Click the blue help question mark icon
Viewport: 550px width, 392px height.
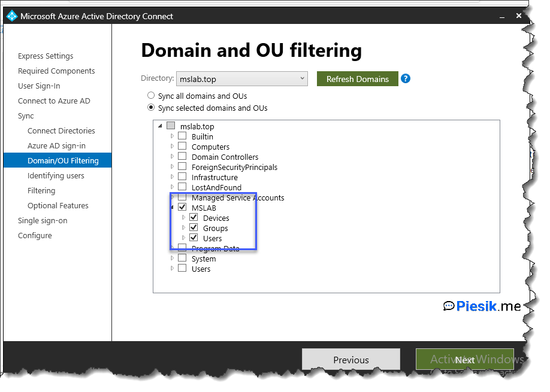coord(406,79)
